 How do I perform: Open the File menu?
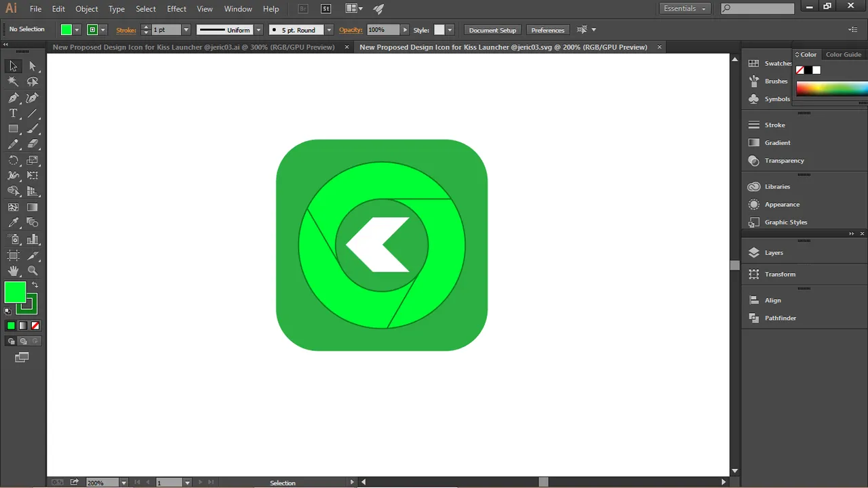pyautogui.click(x=36, y=9)
